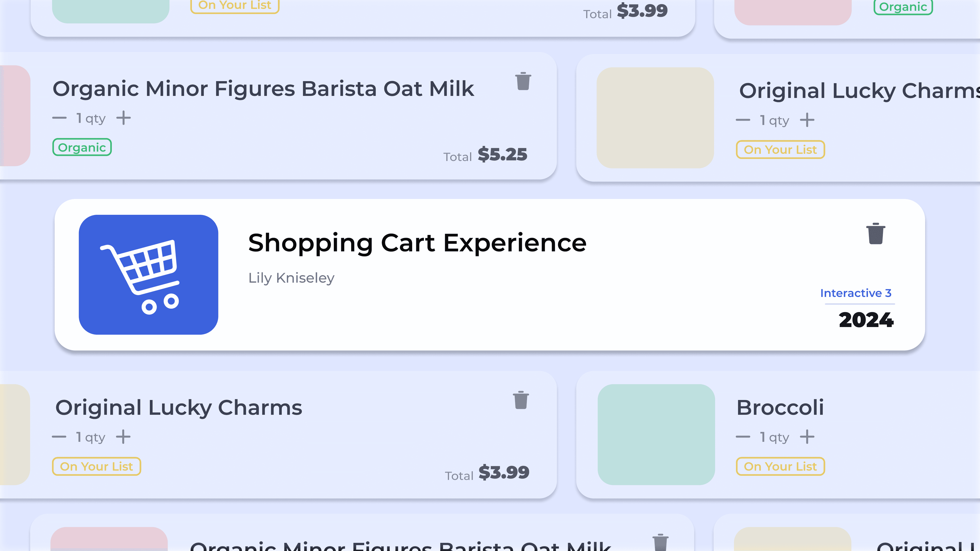This screenshot has height=551, width=980.
Task: Open the Interactive 3 link
Action: 856,293
